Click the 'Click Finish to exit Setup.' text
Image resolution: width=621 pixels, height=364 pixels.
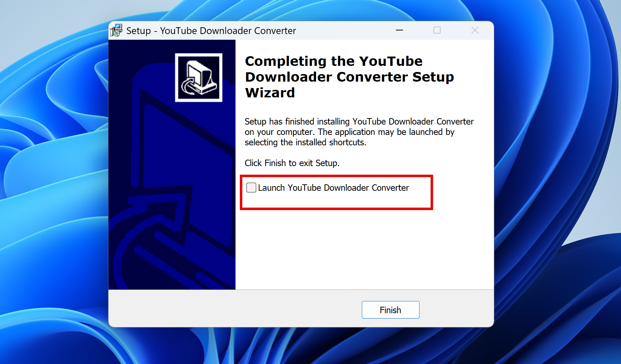point(292,163)
